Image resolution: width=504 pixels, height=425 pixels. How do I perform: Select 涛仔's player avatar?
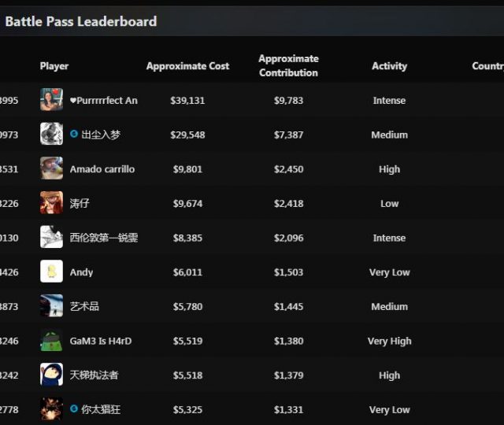(51, 203)
